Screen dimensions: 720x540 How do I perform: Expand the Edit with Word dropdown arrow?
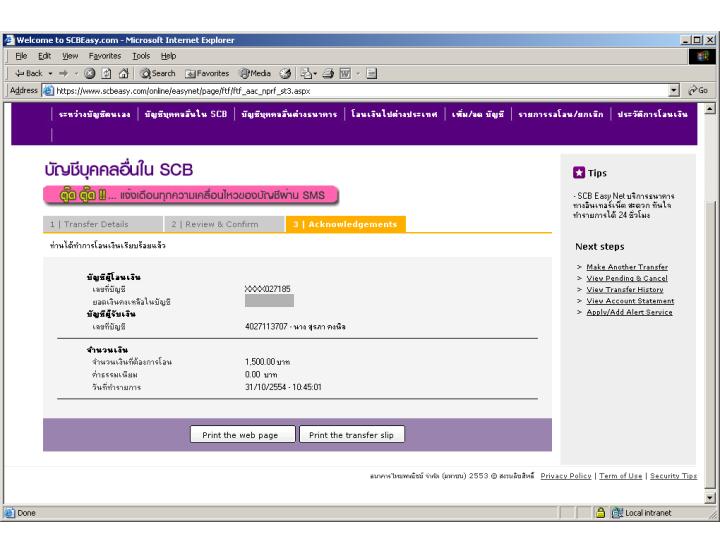coord(358,73)
